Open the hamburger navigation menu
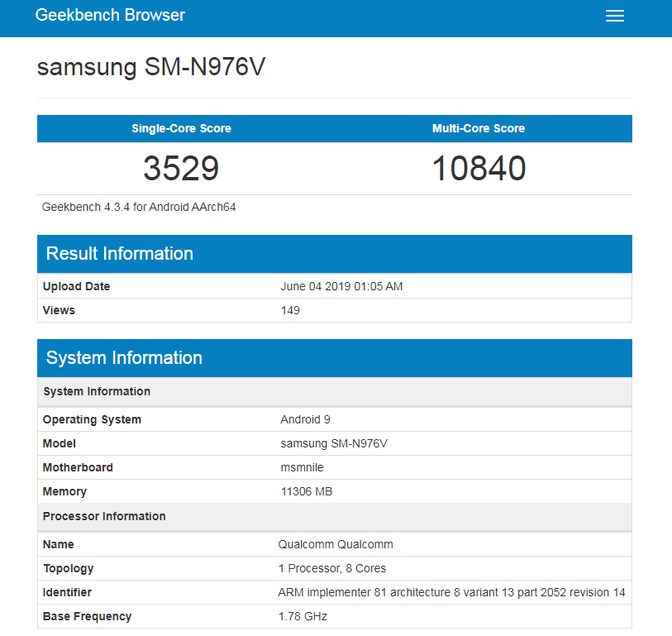672x636 pixels. tap(615, 16)
